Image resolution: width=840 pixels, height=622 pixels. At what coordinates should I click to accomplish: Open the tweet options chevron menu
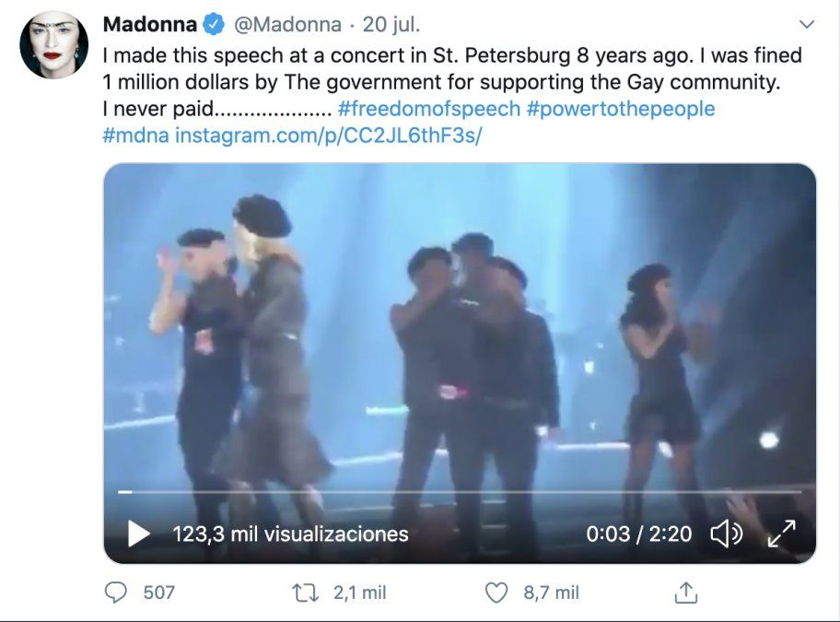[x=807, y=24]
